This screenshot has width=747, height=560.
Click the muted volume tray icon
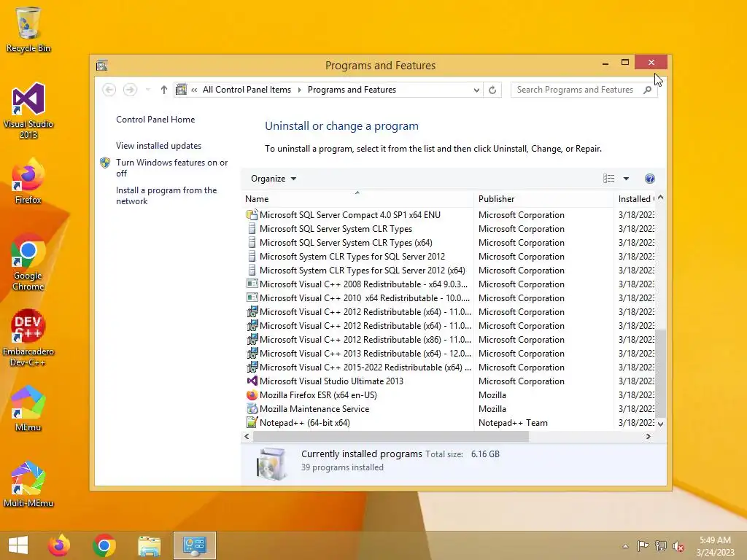click(x=678, y=546)
